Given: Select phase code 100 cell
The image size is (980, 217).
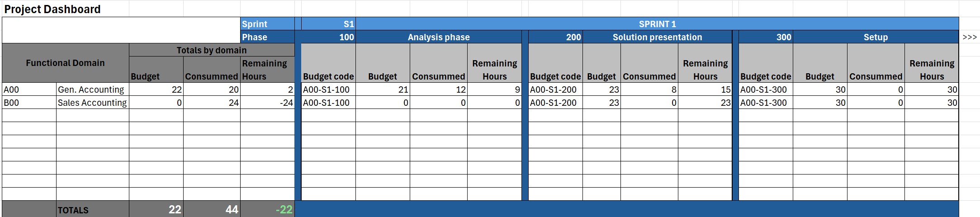Looking at the screenshot, I should [x=328, y=37].
